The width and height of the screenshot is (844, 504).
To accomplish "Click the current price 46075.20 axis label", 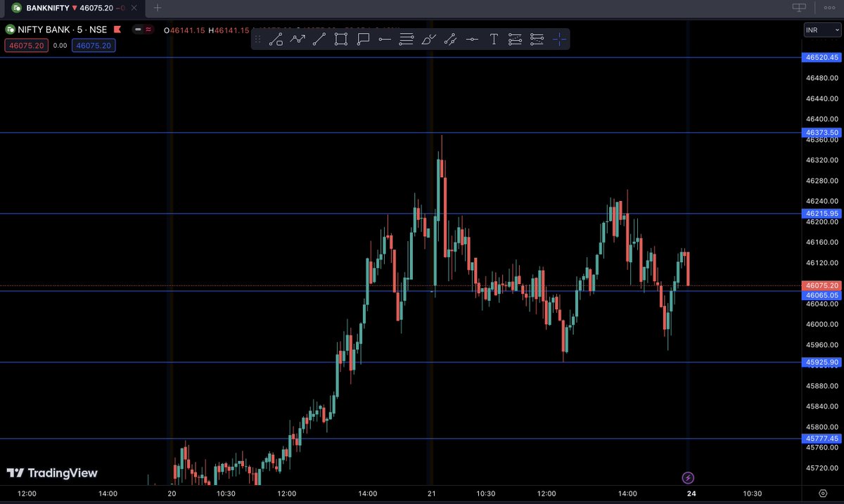I will point(822,285).
